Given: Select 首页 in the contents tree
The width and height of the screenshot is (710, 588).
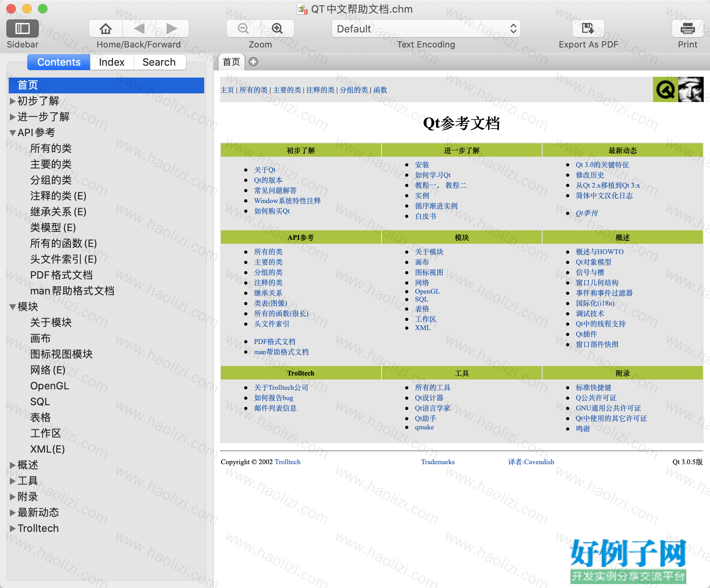Looking at the screenshot, I should [106, 85].
